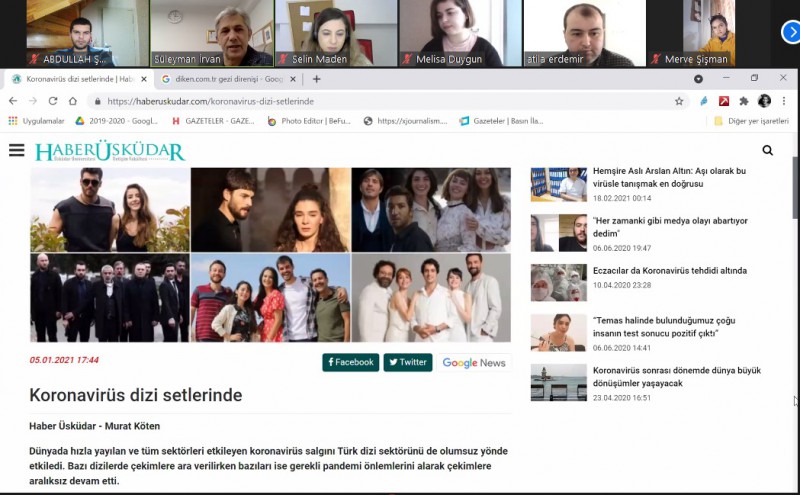Switch to the diken.com.tr gezi direnişi tab
The height and width of the screenshot is (495, 800).
[x=225, y=79]
